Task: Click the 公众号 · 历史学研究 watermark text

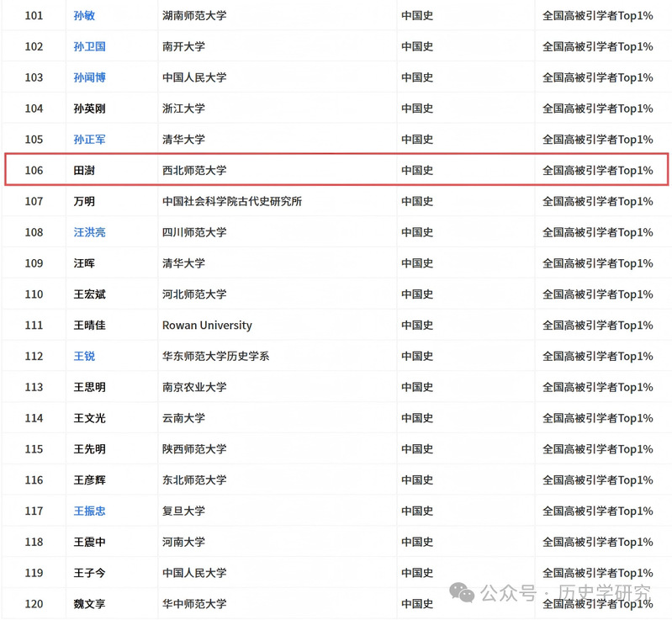Action: pos(565,593)
